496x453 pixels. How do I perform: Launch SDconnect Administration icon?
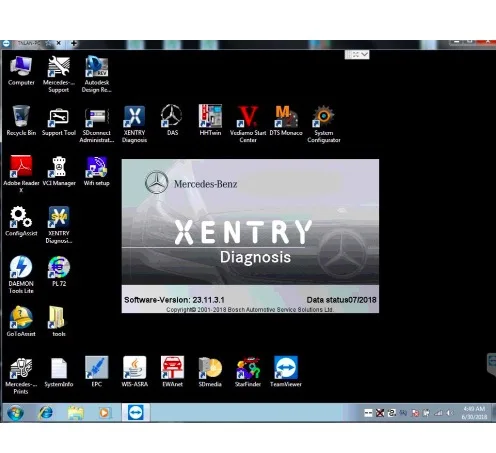point(97,124)
